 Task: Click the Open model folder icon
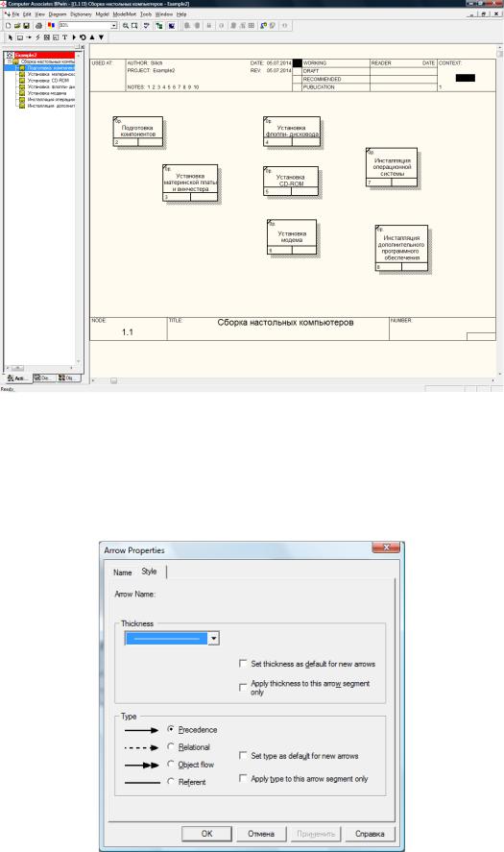17,26
